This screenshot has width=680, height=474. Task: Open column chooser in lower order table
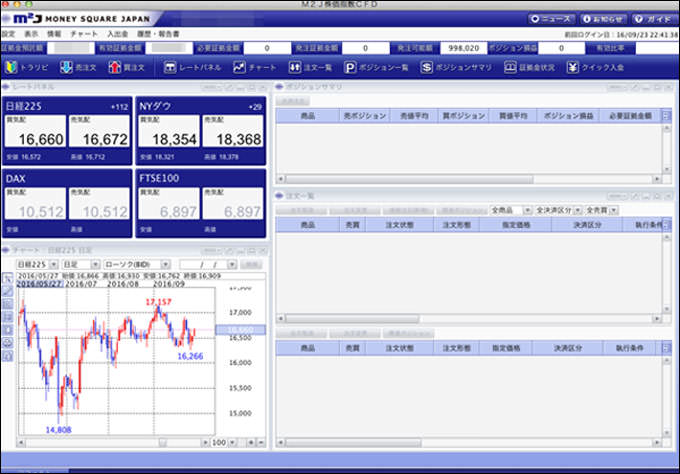coord(667,348)
